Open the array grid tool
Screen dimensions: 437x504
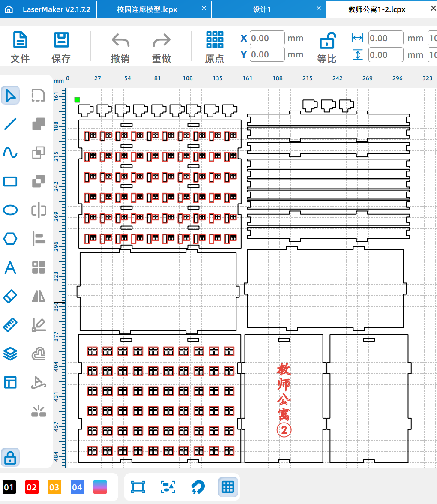pos(39,267)
